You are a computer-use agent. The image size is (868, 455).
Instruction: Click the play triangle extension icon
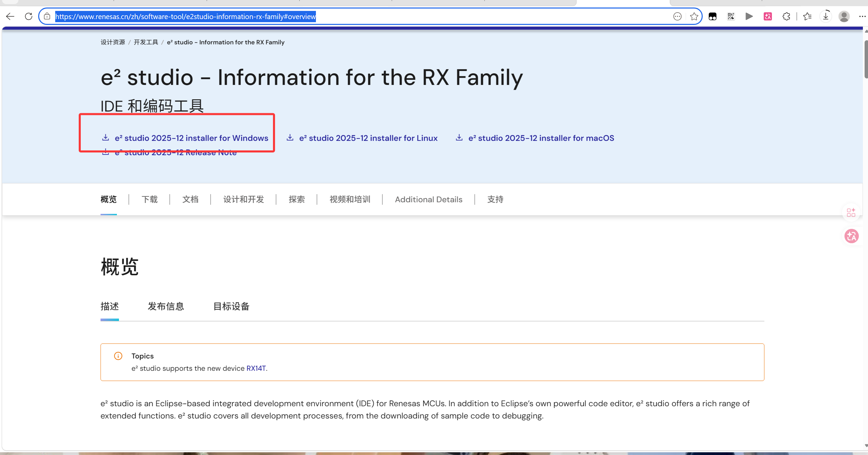click(x=749, y=16)
